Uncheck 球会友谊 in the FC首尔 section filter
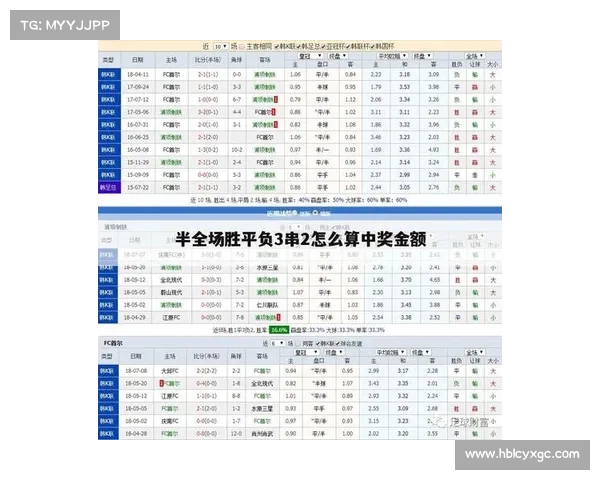This screenshot has width=600, height=480. coord(338,344)
